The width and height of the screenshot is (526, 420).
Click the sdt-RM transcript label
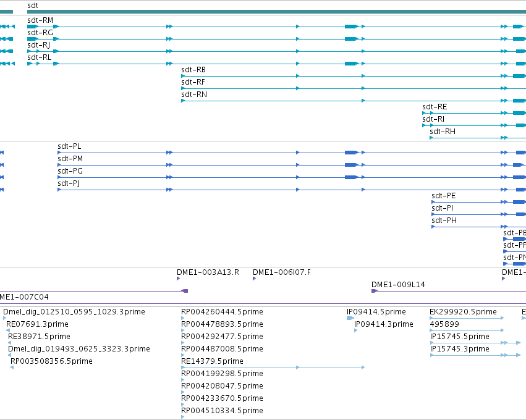(x=40, y=20)
